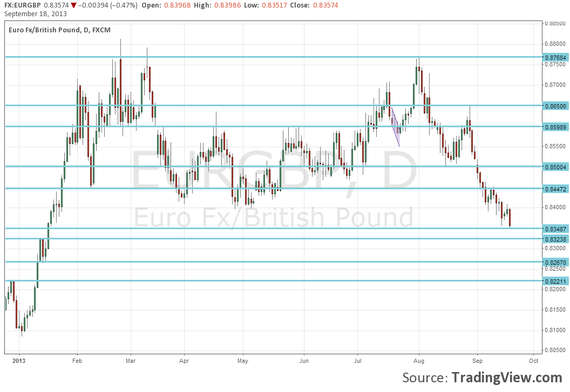570x392 pixels.
Task: Select the Sep label on time axis
Action: 477,361
